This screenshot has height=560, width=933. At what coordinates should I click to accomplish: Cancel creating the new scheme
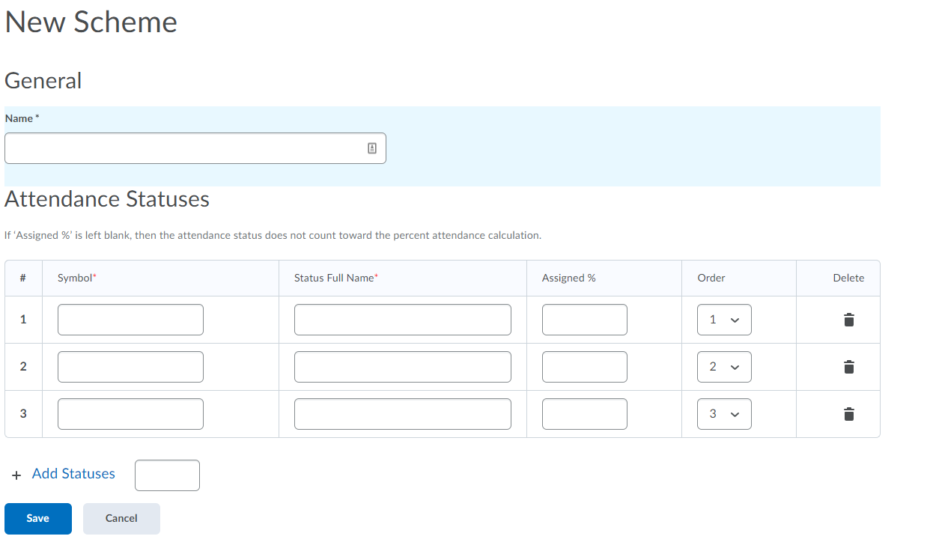click(121, 518)
